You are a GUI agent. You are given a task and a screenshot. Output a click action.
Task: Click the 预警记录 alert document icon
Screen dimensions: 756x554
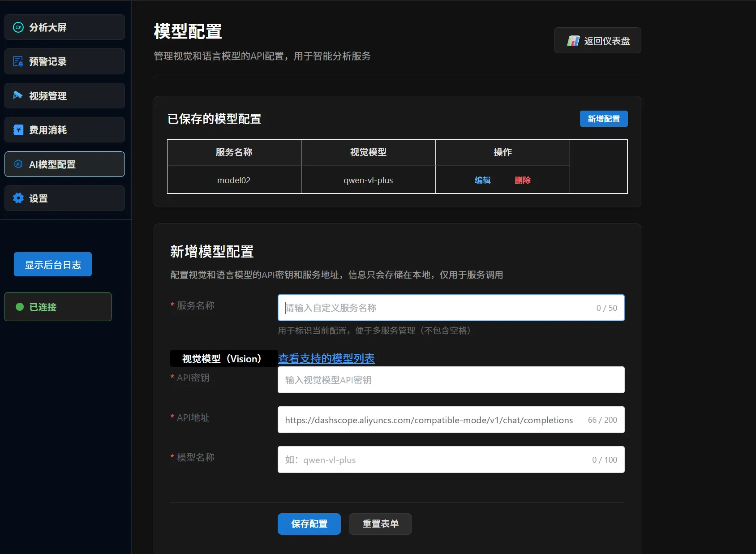pos(18,61)
